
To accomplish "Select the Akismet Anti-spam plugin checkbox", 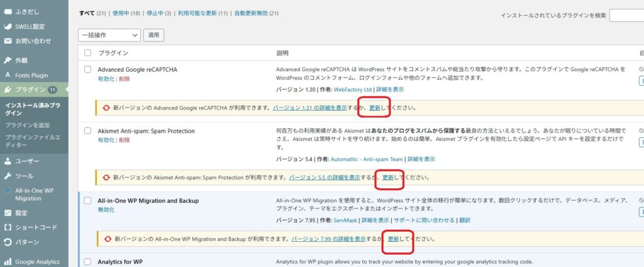I will tap(87, 131).
